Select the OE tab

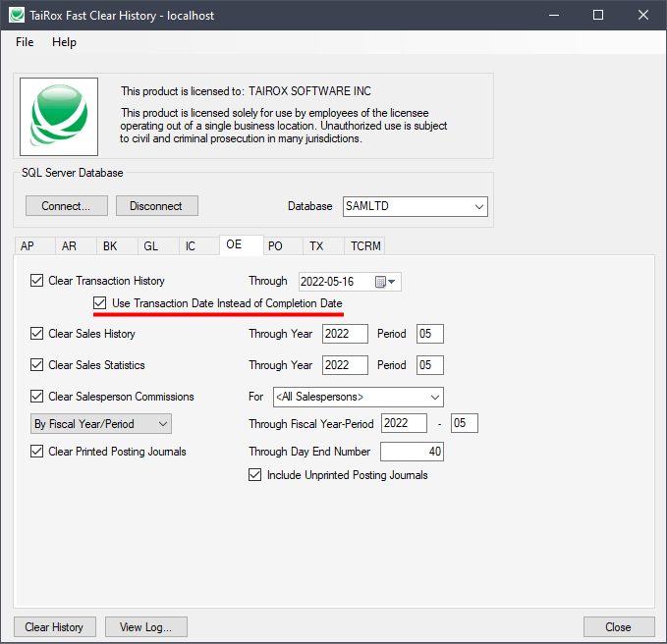242,244
